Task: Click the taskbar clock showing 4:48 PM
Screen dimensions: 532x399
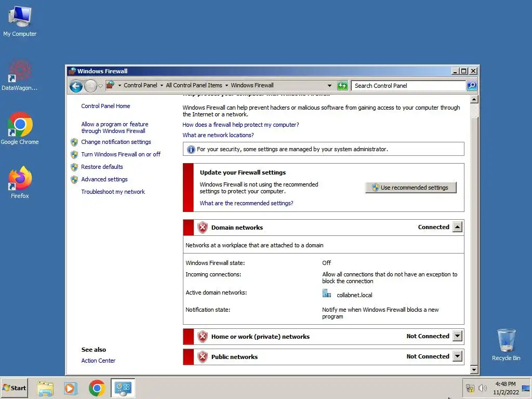Action: click(506, 388)
